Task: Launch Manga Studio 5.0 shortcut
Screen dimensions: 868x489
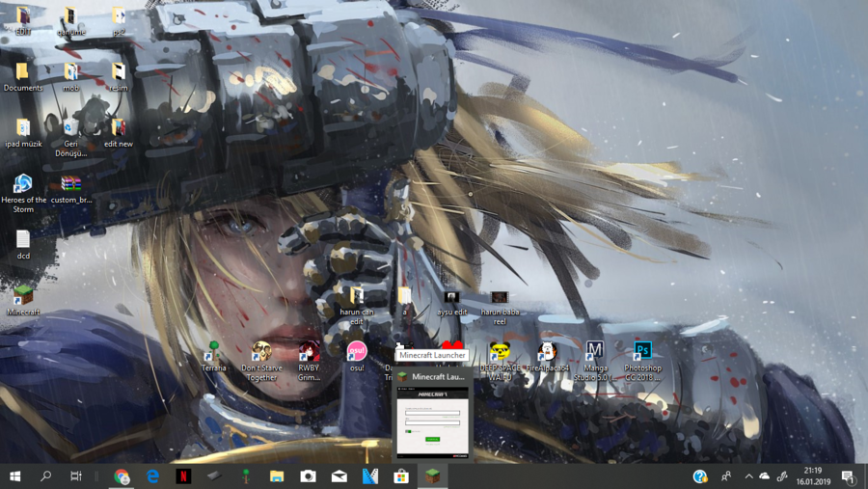Action: point(594,362)
